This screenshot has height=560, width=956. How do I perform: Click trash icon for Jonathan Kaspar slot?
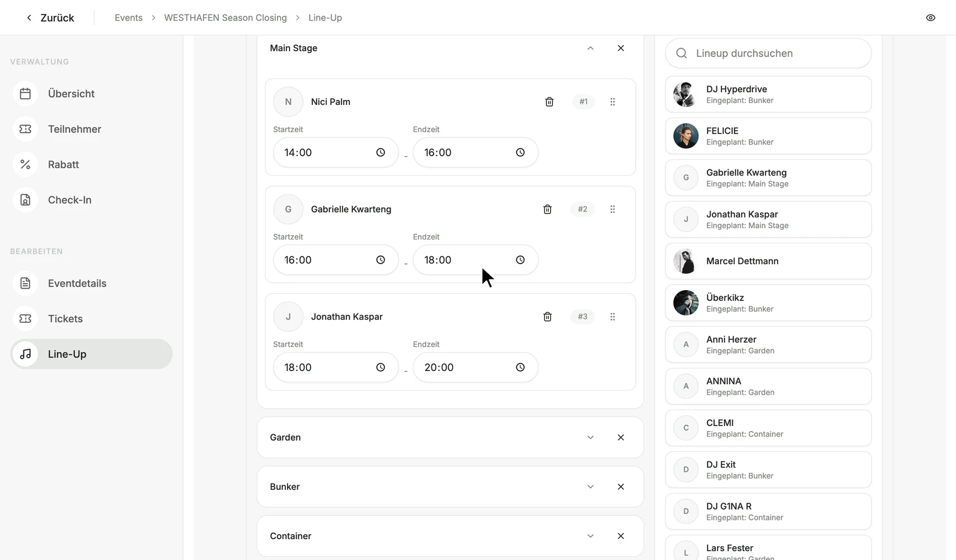click(548, 317)
